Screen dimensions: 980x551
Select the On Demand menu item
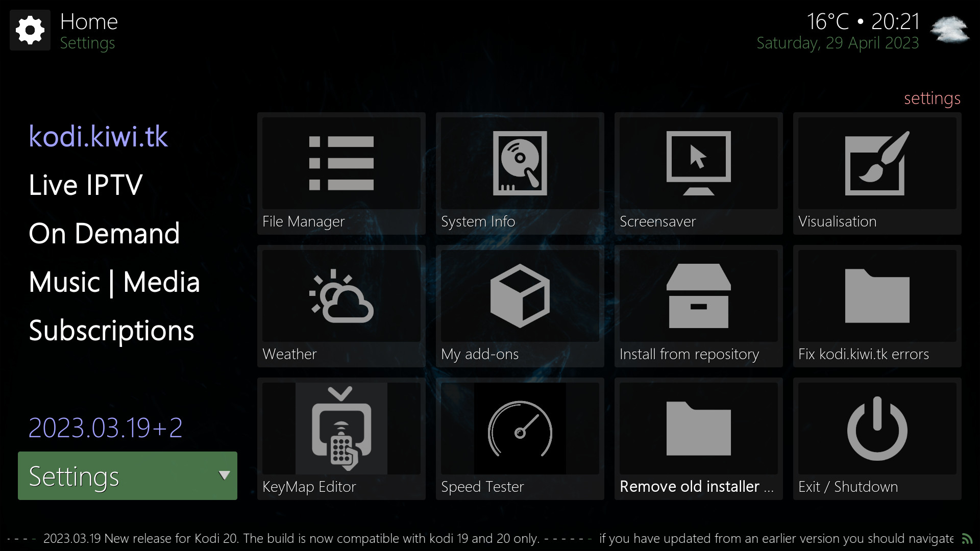(104, 234)
